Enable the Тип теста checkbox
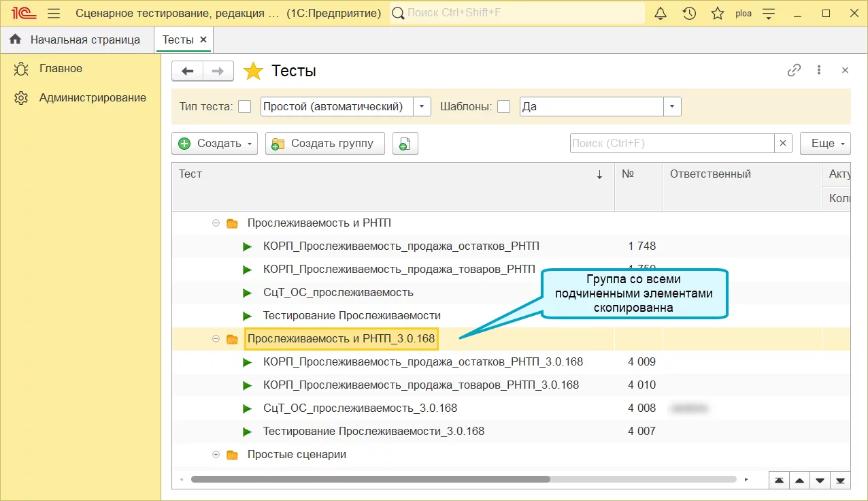 coord(245,107)
